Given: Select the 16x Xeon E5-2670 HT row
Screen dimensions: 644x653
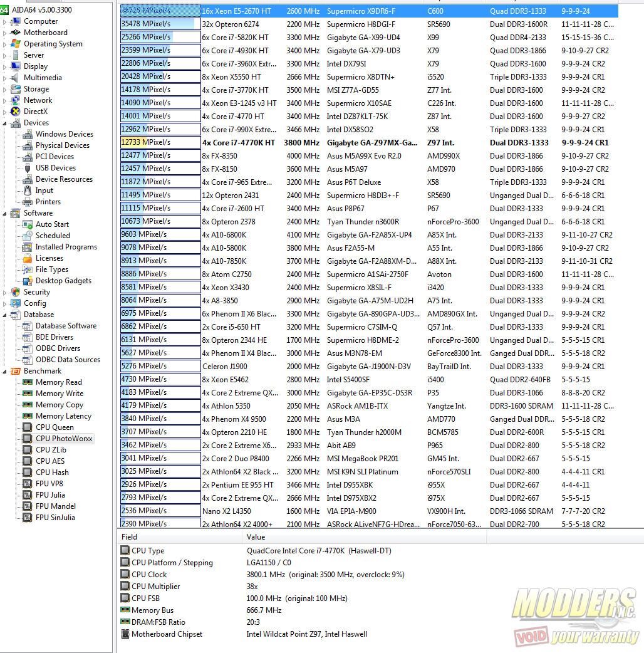Looking at the screenshot, I should click(x=369, y=11).
